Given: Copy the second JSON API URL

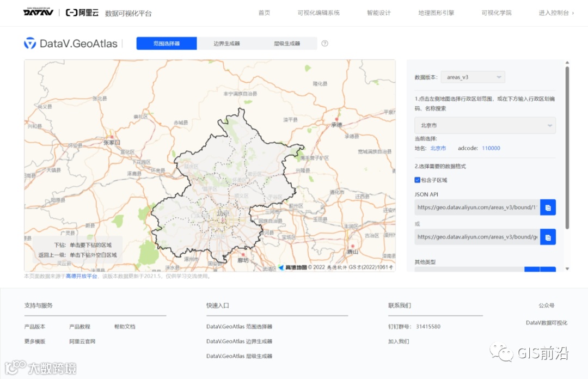Looking at the screenshot, I should 548,237.
